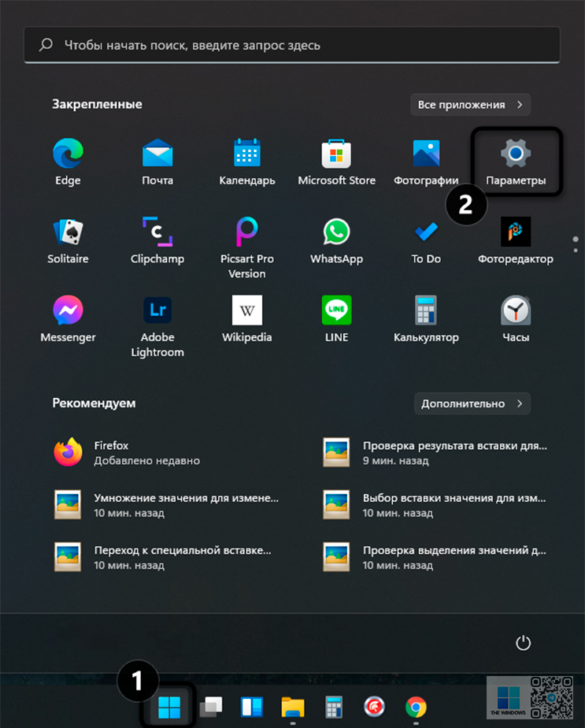Click the Windows Start button in taskbar
The image size is (585, 728).
pyautogui.click(x=168, y=707)
